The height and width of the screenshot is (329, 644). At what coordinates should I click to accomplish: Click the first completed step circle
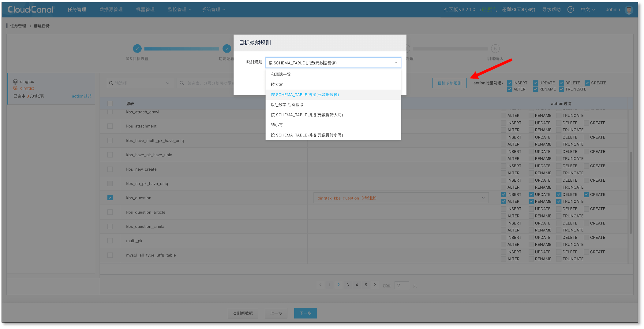point(137,49)
